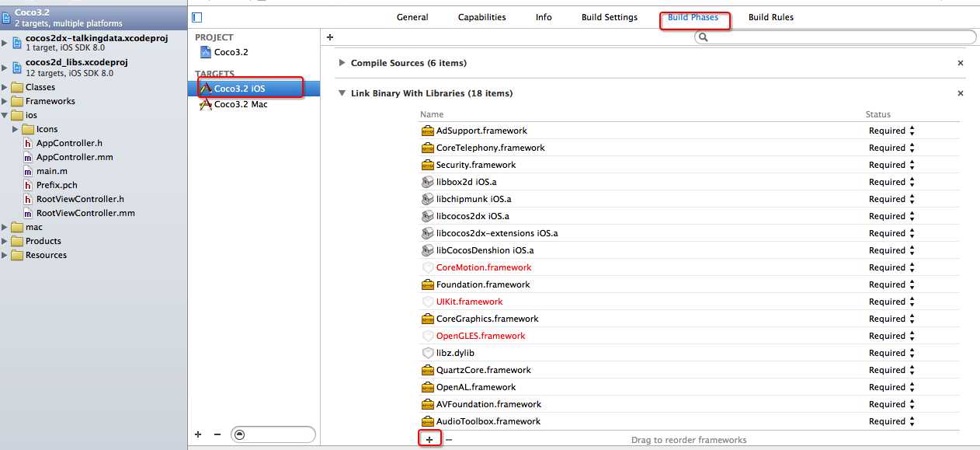Open the Build Rules tab

click(x=771, y=17)
